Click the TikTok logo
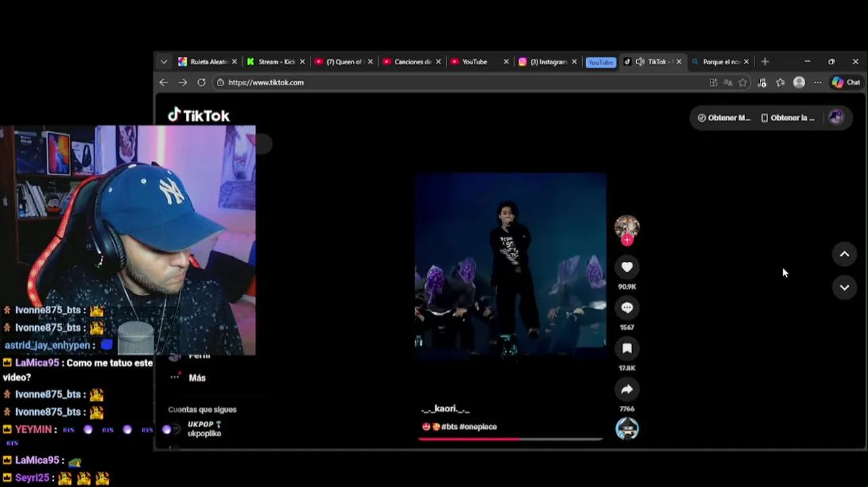 pyautogui.click(x=199, y=116)
